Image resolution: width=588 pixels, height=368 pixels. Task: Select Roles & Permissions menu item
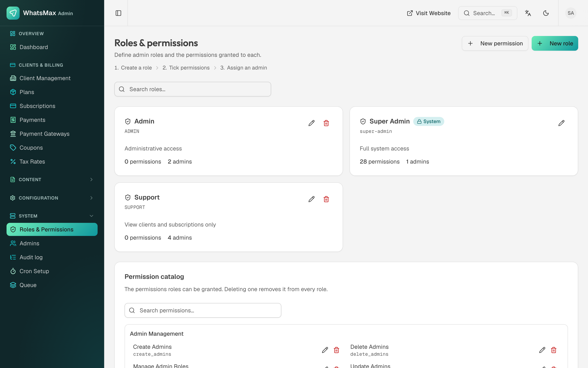point(52,229)
